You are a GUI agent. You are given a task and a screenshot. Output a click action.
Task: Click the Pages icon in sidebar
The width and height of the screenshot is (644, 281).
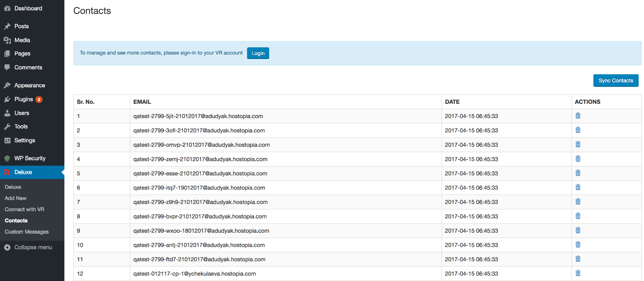[7, 54]
